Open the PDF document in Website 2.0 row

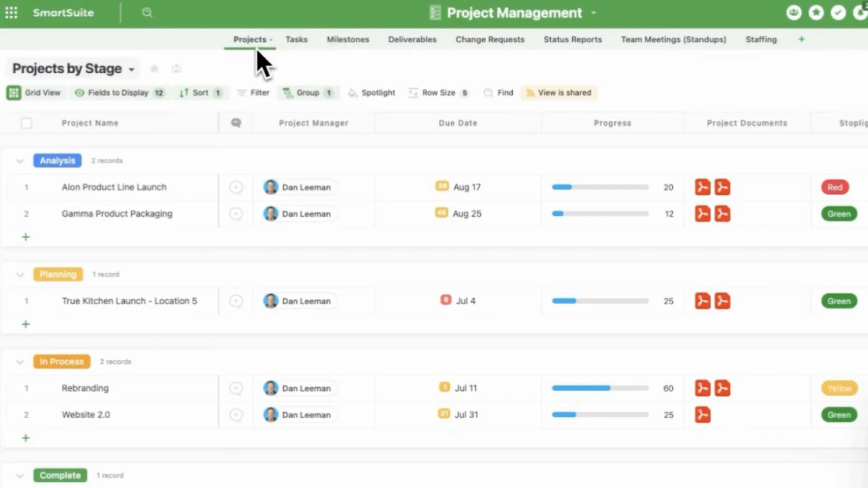(703, 415)
